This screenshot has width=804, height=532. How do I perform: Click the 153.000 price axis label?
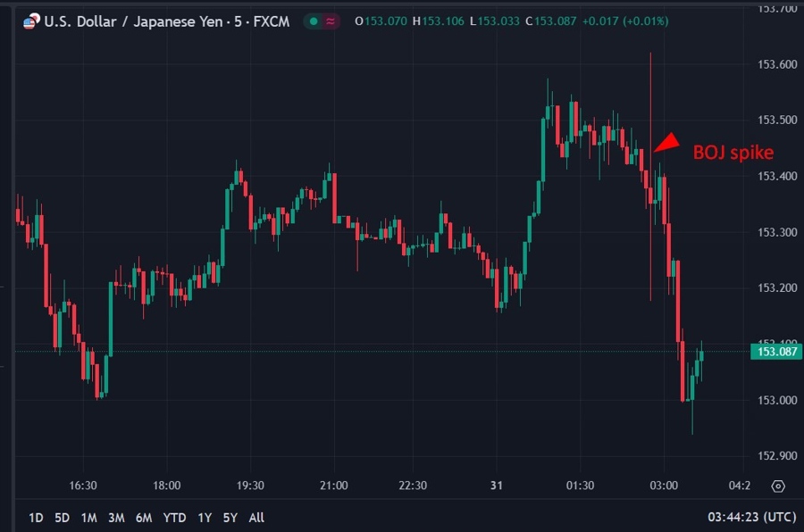777,400
